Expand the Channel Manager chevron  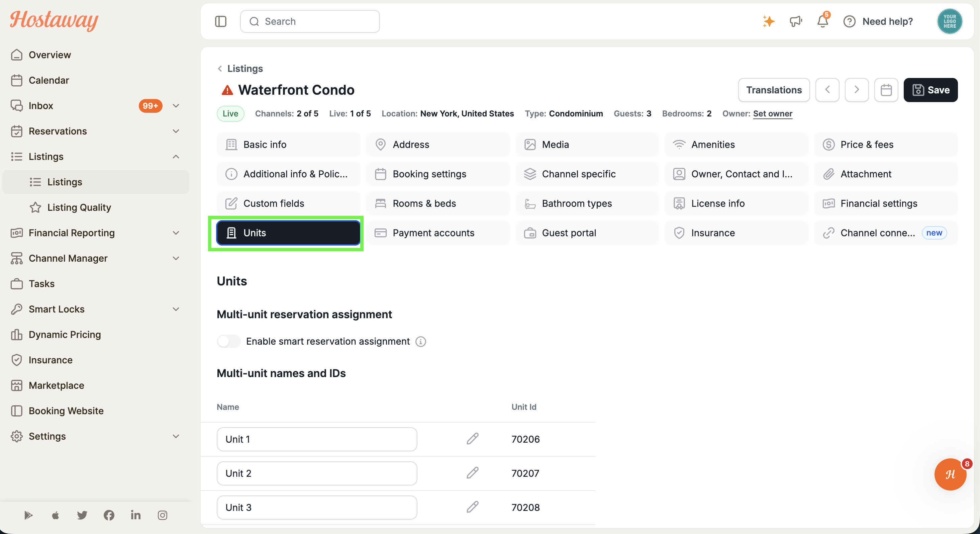coord(176,258)
